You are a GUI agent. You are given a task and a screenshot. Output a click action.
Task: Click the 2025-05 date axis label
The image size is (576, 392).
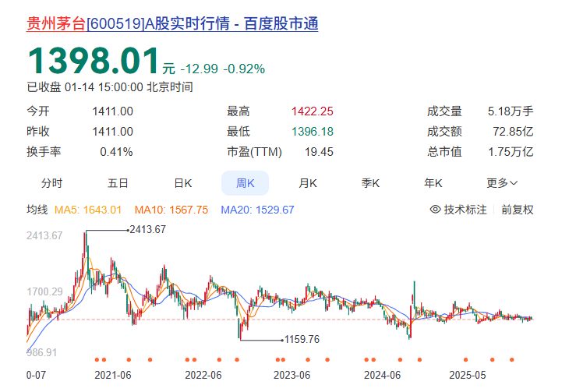(x=468, y=375)
